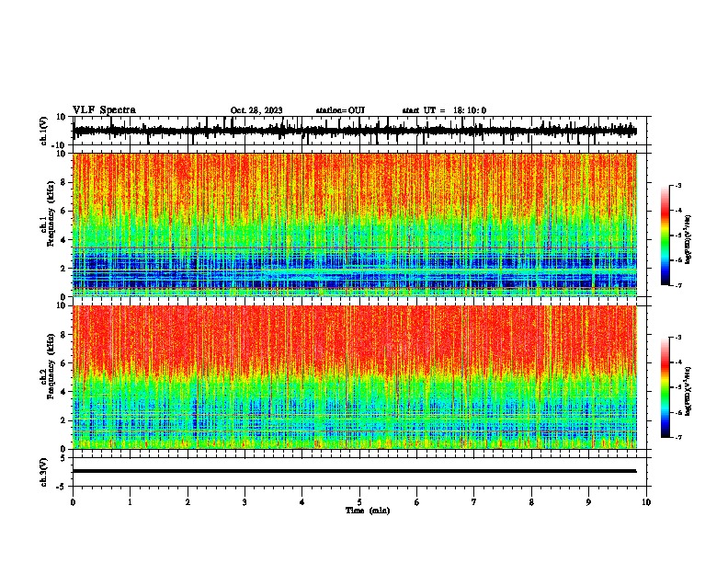728x563 pixels.
Task: Click the "10" tick on the time axis
Action: click(x=646, y=502)
